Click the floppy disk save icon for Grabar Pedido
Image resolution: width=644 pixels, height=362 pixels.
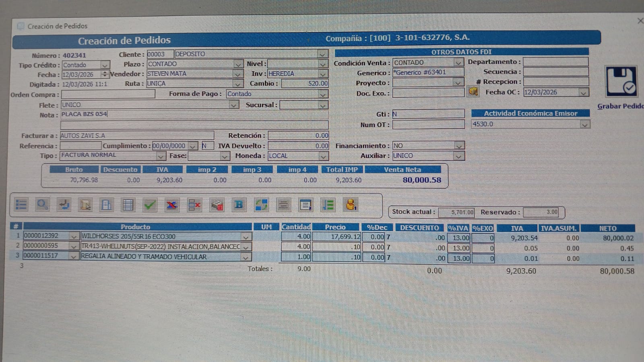621,82
